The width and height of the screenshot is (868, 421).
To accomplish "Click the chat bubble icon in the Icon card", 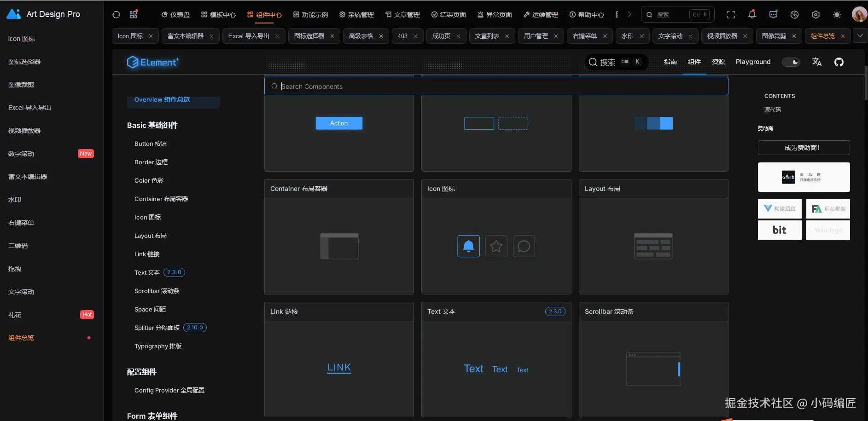I will (x=524, y=246).
